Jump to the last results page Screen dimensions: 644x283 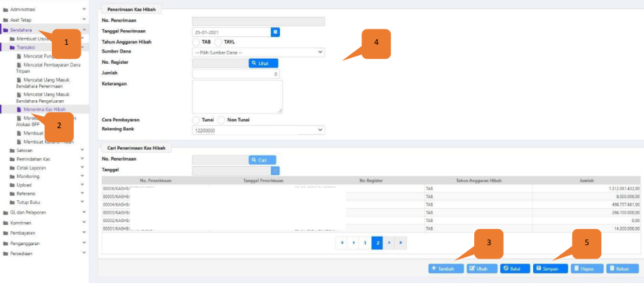(x=401, y=242)
